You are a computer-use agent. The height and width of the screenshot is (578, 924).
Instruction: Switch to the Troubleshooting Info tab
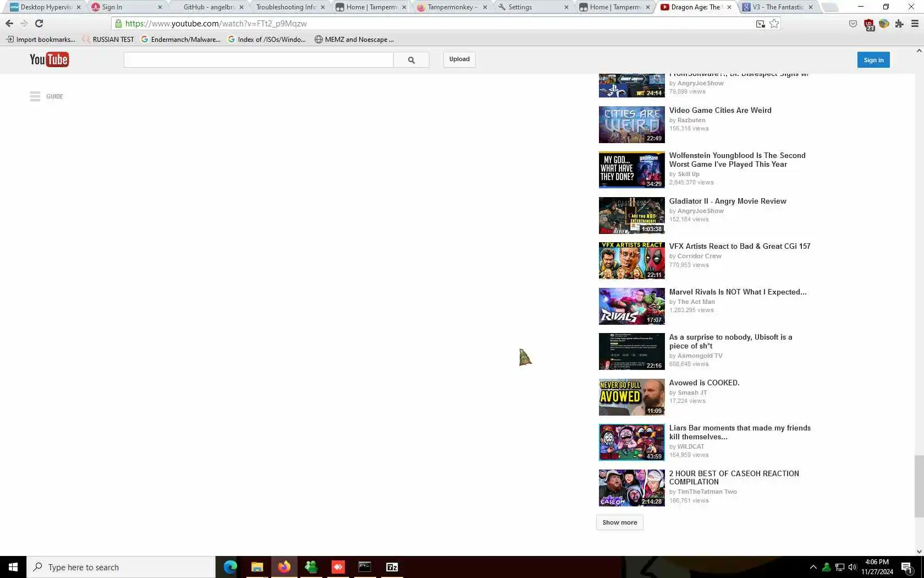click(x=290, y=7)
